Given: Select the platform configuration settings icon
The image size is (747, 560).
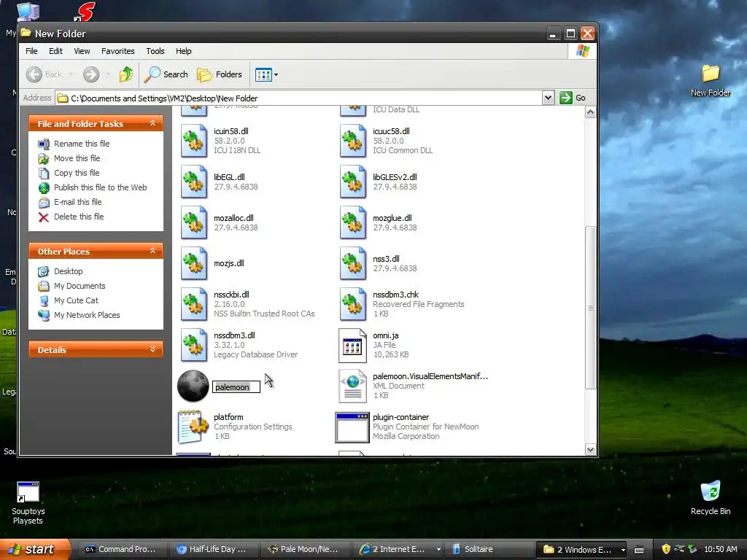Looking at the screenshot, I should (x=193, y=427).
